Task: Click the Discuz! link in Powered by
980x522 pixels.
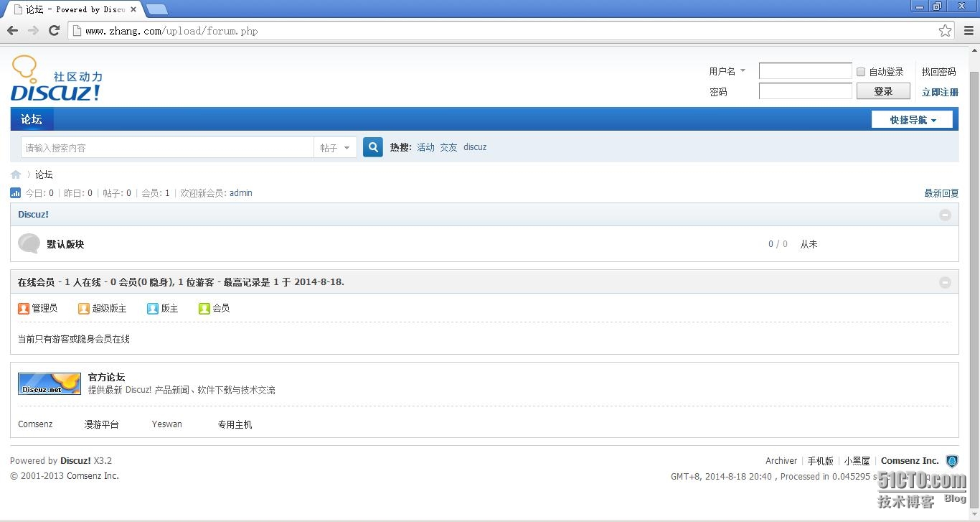Action: click(75, 461)
